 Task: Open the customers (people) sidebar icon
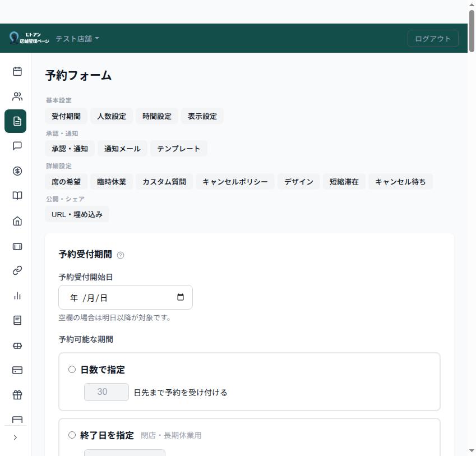[x=17, y=96]
